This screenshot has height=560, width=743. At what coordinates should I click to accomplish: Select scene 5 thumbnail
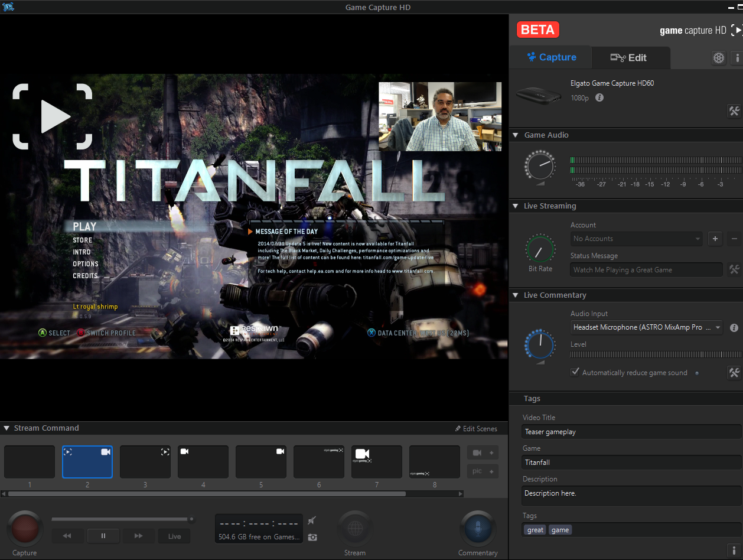point(261,462)
